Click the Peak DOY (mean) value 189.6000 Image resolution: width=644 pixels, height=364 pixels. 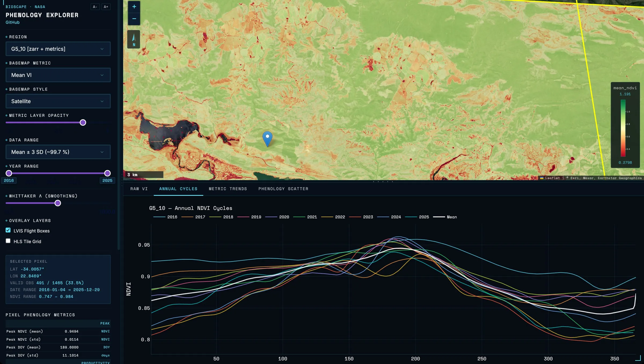[69, 347]
